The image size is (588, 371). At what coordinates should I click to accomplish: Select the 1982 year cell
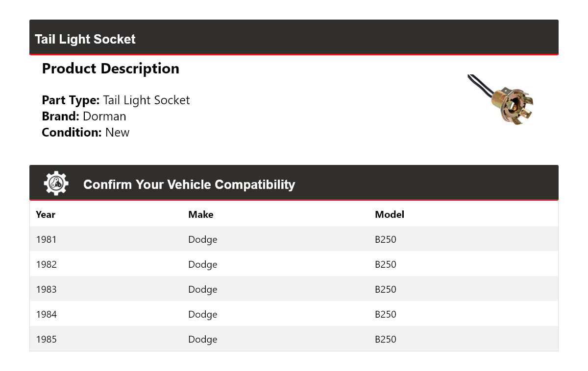46,264
